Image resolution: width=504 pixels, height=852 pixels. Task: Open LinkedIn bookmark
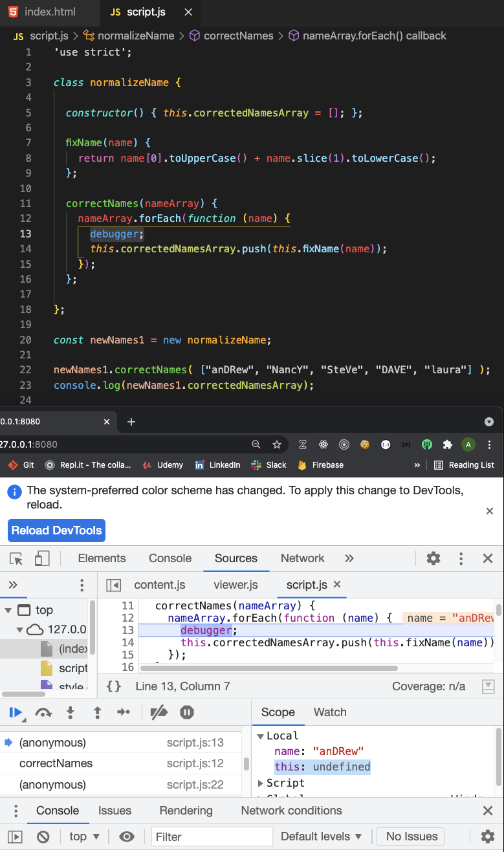[217, 464]
